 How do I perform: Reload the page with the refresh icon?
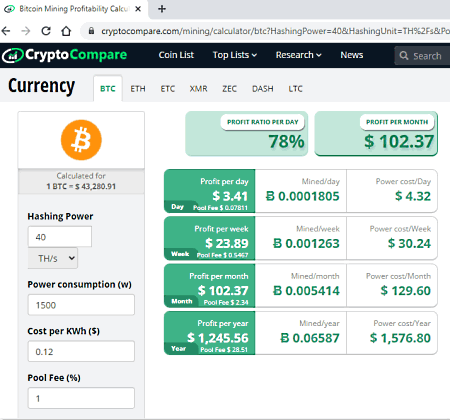pos(46,31)
